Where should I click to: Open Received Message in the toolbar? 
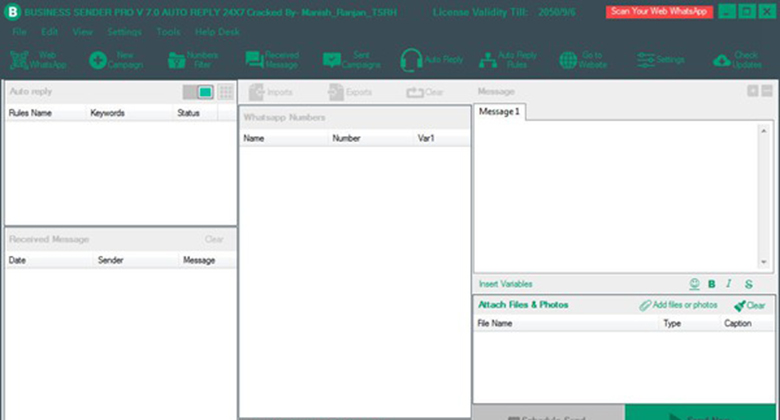click(272, 60)
